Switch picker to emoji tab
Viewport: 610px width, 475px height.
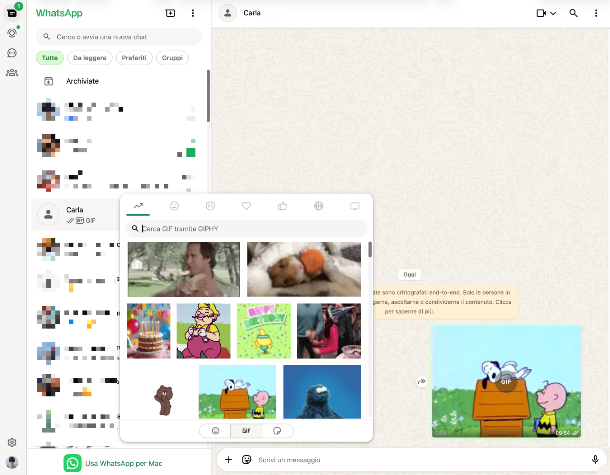click(x=215, y=431)
